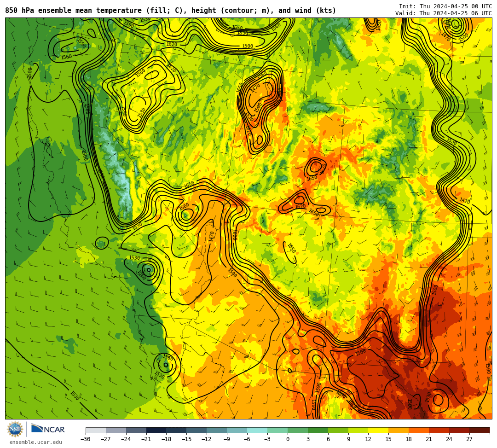Click the -18 colorbar tick label
The image size is (497, 448).
click(x=167, y=439)
